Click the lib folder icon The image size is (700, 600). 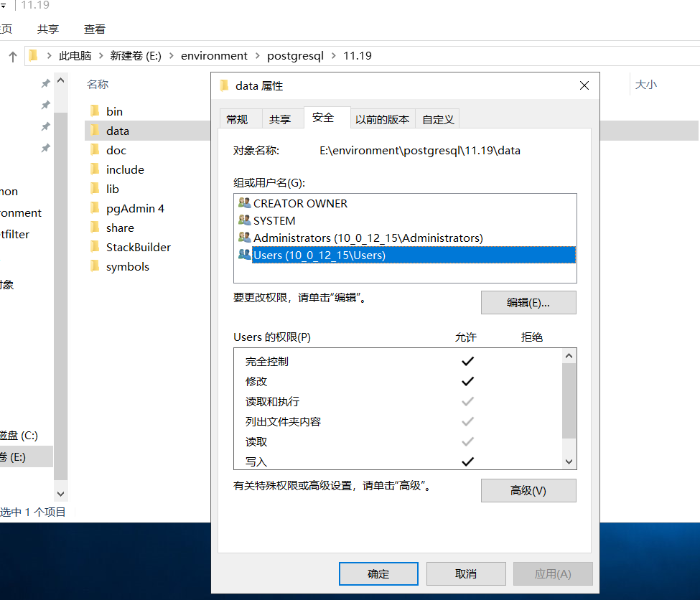[95, 189]
